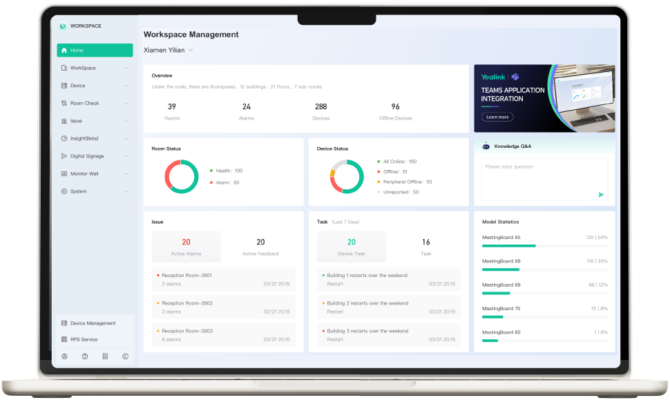Click the Health: 100 legend entry

coord(226,171)
